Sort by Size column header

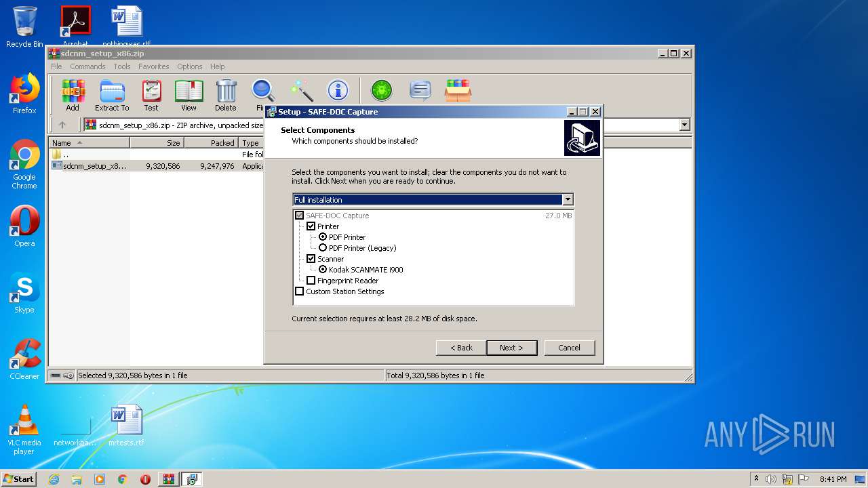click(x=157, y=142)
